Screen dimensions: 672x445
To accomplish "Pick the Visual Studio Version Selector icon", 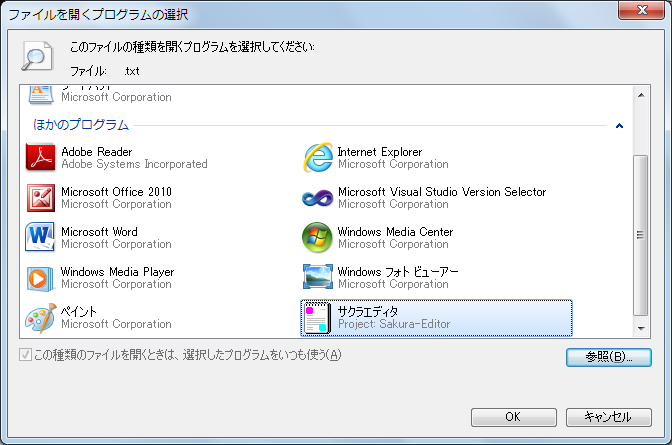I will [x=318, y=198].
